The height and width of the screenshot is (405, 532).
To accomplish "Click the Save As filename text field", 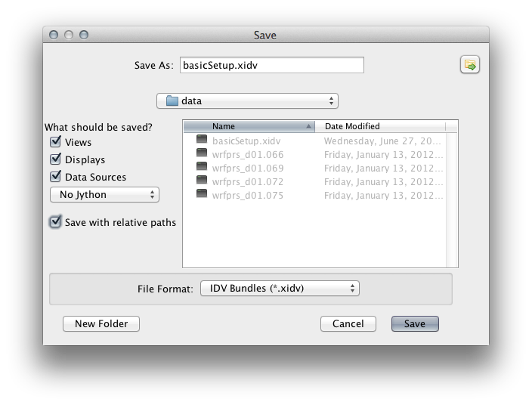I will [x=270, y=65].
